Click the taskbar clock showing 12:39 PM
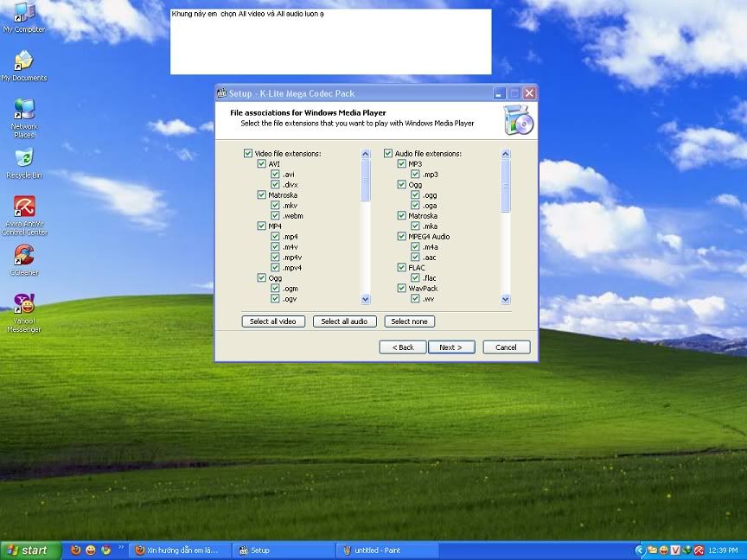This screenshot has width=747, height=560. click(723, 550)
